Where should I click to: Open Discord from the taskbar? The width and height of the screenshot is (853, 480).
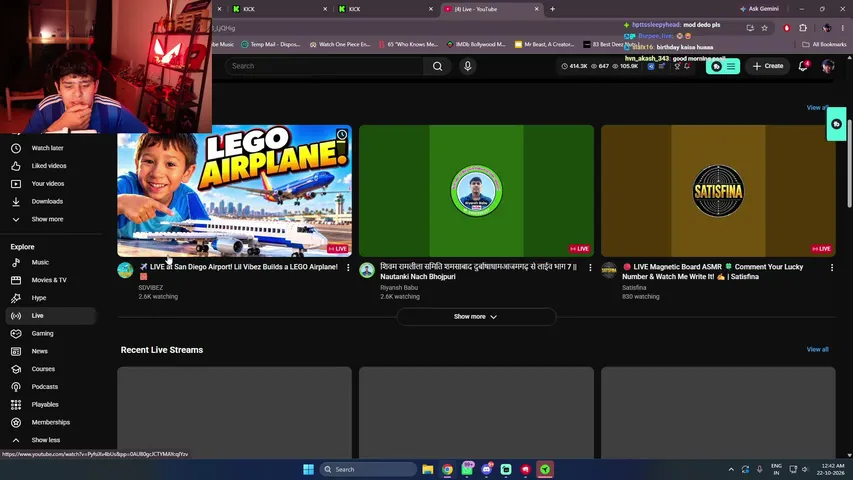486,469
